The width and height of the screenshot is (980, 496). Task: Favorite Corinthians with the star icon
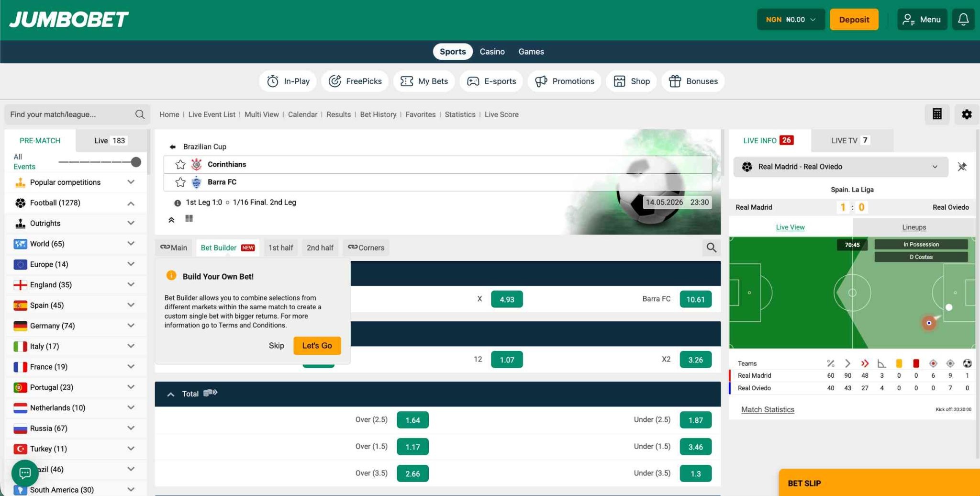[180, 164]
